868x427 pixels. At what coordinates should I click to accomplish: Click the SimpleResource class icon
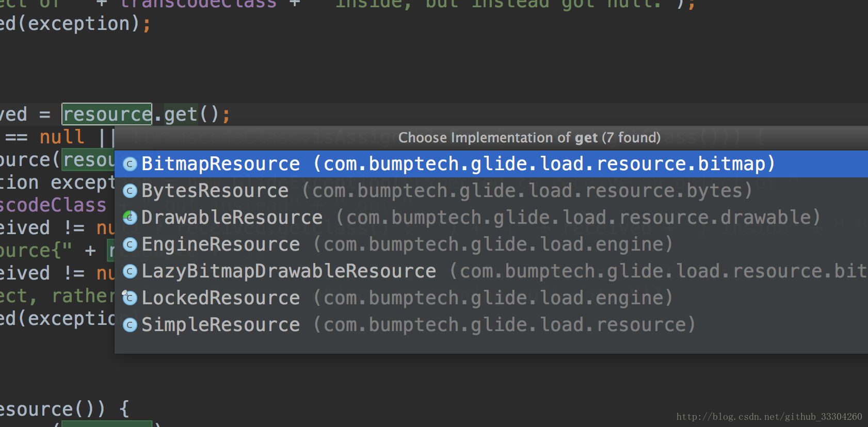tap(130, 325)
